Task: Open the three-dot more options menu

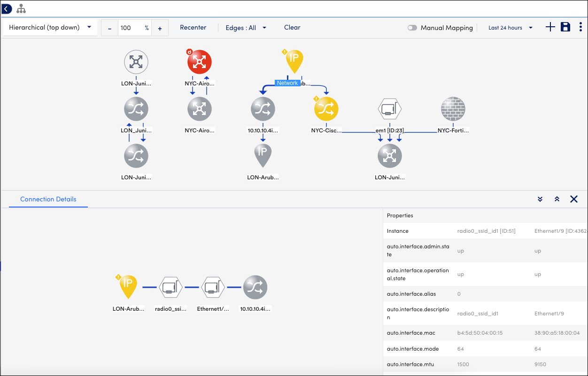Action: 580,27
